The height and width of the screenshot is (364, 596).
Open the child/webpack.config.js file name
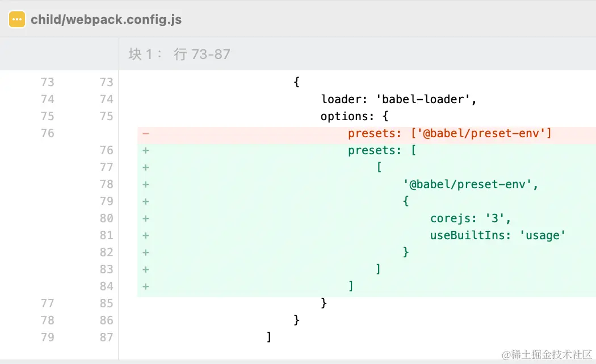[x=106, y=19]
